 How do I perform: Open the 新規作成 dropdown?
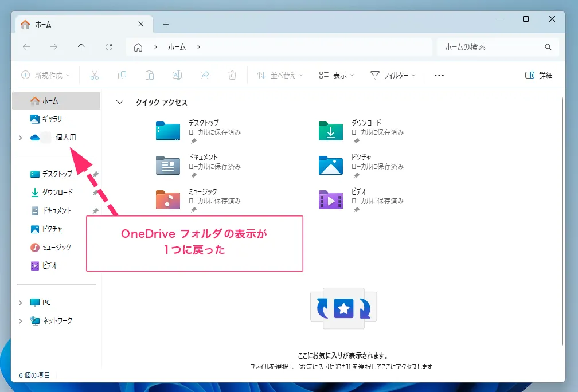[45, 76]
